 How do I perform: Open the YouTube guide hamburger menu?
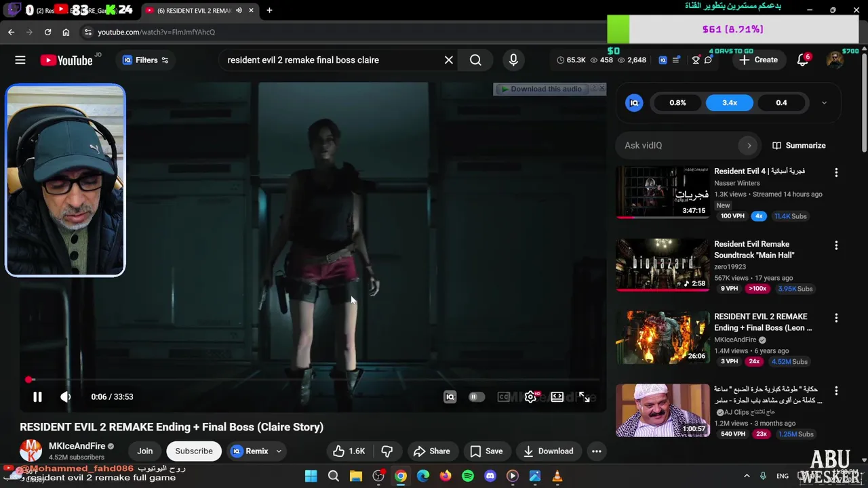point(20,60)
